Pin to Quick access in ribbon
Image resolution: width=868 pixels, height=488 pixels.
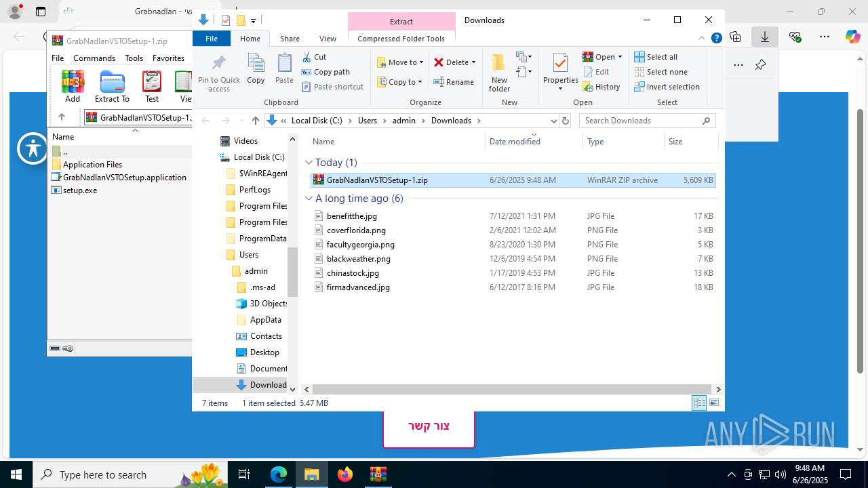pos(219,74)
